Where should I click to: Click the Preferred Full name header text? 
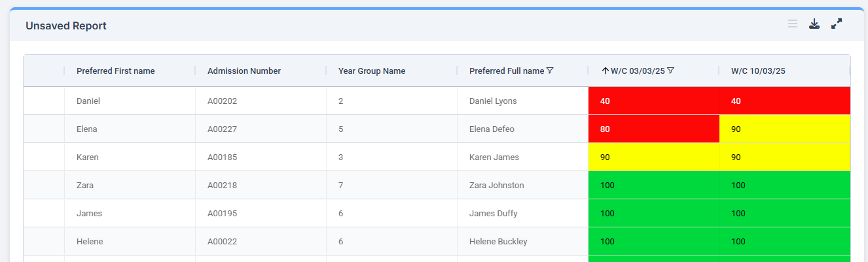(x=506, y=71)
